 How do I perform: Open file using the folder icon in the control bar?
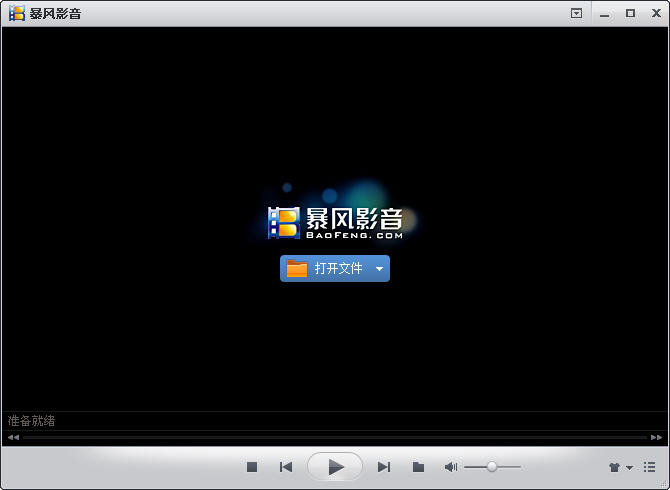point(418,467)
